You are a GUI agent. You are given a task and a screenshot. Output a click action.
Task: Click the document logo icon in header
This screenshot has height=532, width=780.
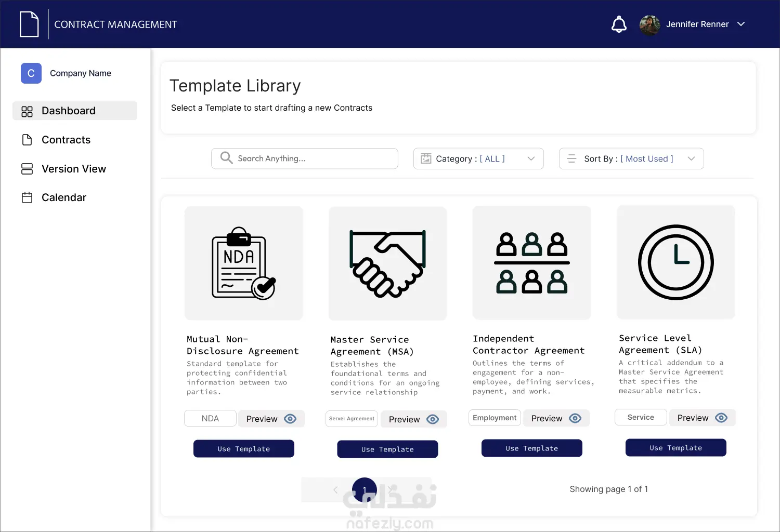click(29, 24)
